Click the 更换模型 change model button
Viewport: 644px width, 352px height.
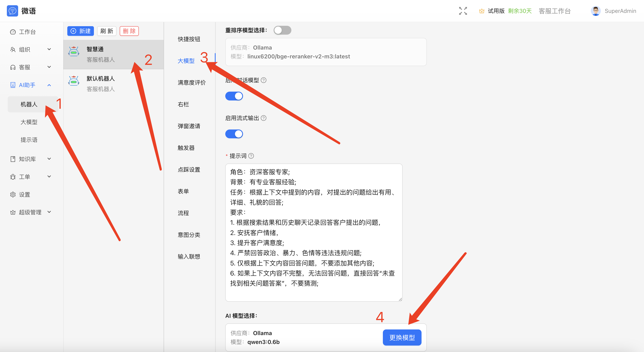(x=402, y=337)
